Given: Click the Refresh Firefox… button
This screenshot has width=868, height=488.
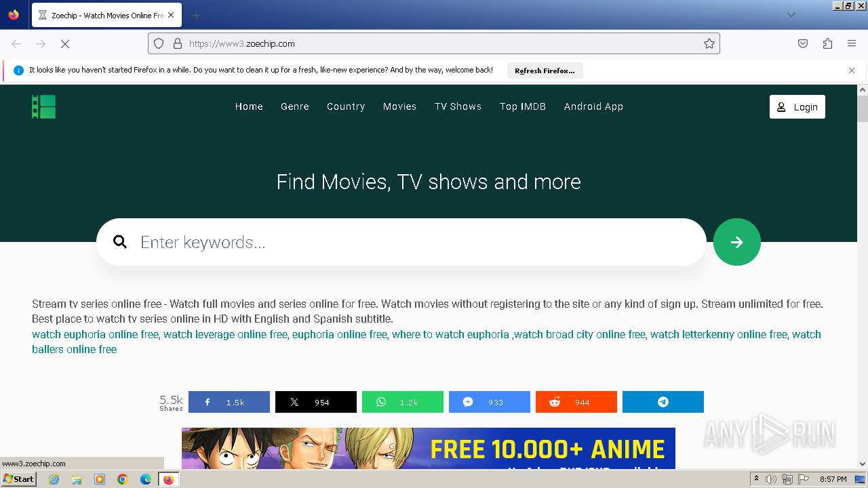Looking at the screenshot, I should [545, 70].
